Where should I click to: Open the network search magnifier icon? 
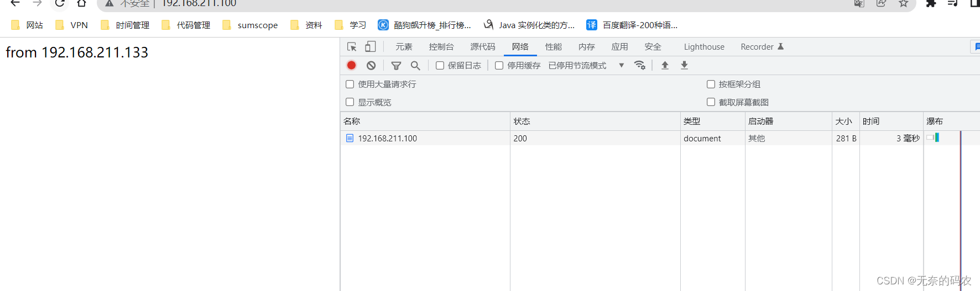(415, 66)
